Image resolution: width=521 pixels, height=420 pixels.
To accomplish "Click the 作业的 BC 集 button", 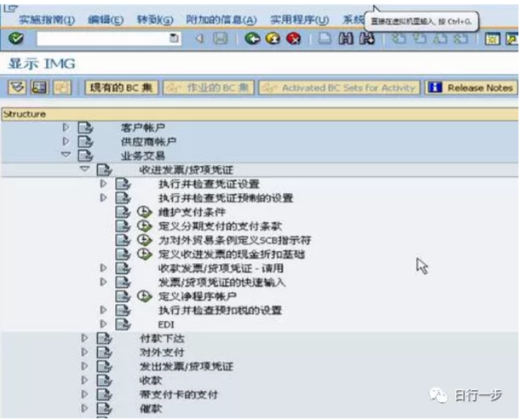I will (208, 88).
